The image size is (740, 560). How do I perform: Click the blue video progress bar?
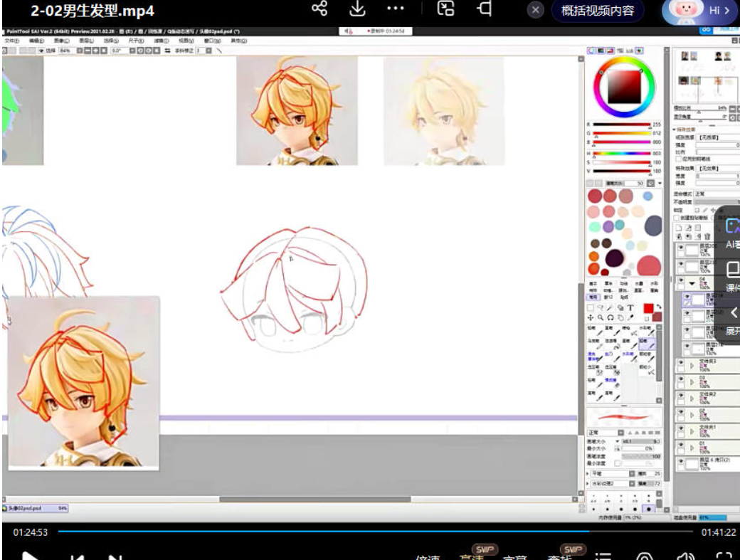323,532
